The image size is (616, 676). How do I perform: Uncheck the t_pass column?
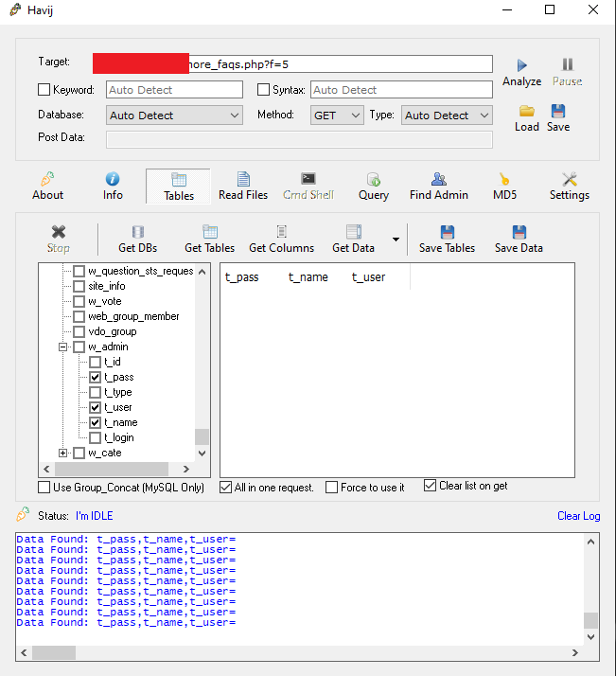click(96, 377)
